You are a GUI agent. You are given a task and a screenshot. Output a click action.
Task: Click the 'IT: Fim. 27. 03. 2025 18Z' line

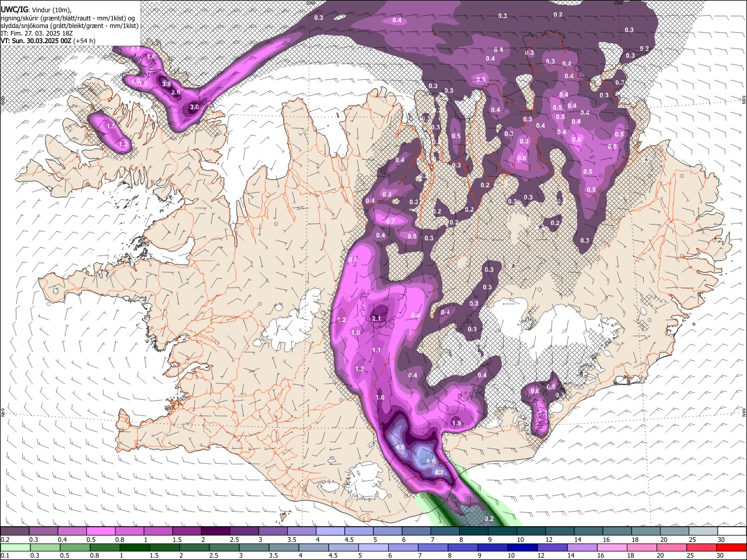(x=37, y=33)
